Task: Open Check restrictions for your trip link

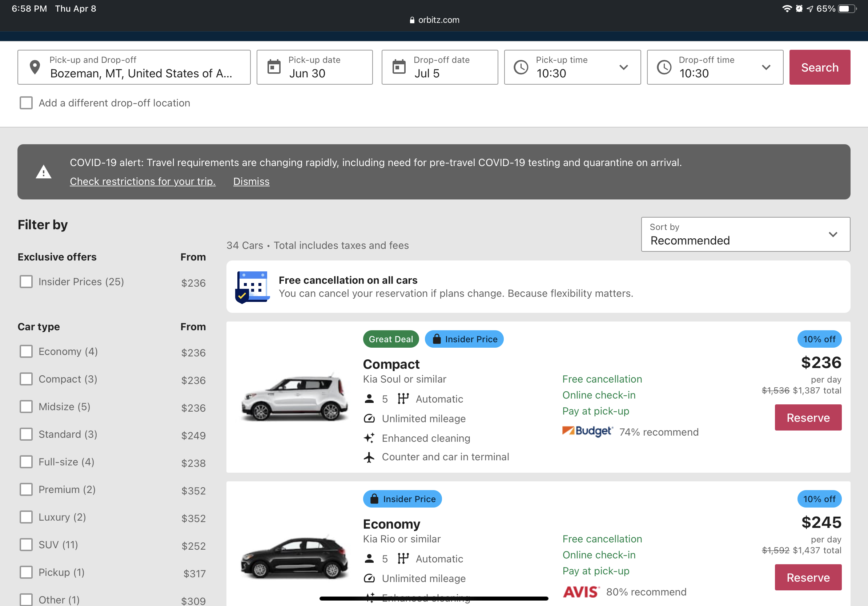Action: pos(142,181)
